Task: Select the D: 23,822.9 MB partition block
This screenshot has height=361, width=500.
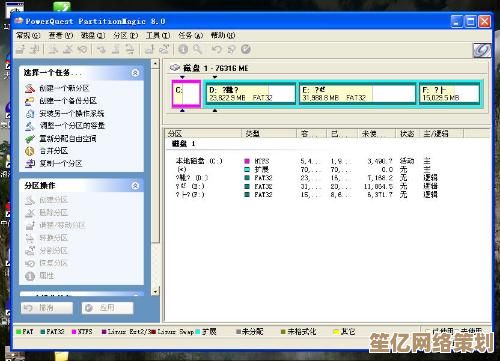Action: pos(251,94)
